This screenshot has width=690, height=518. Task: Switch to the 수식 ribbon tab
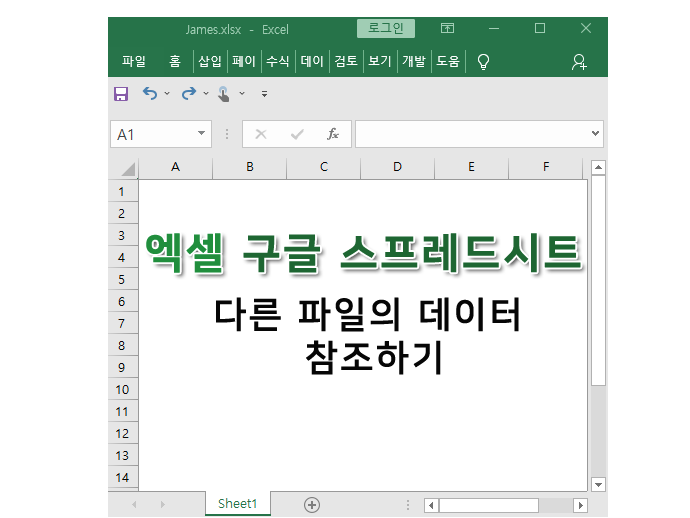click(x=278, y=61)
